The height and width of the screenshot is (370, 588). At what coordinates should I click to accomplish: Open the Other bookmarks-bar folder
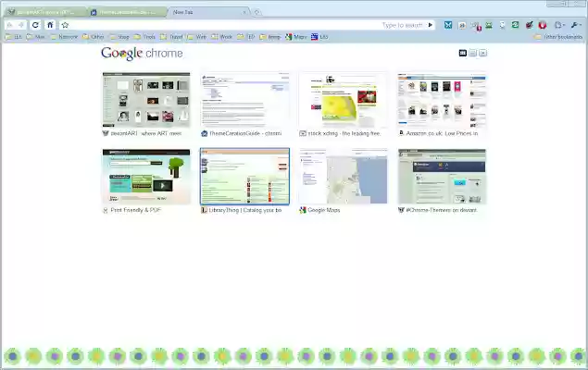tap(93, 37)
